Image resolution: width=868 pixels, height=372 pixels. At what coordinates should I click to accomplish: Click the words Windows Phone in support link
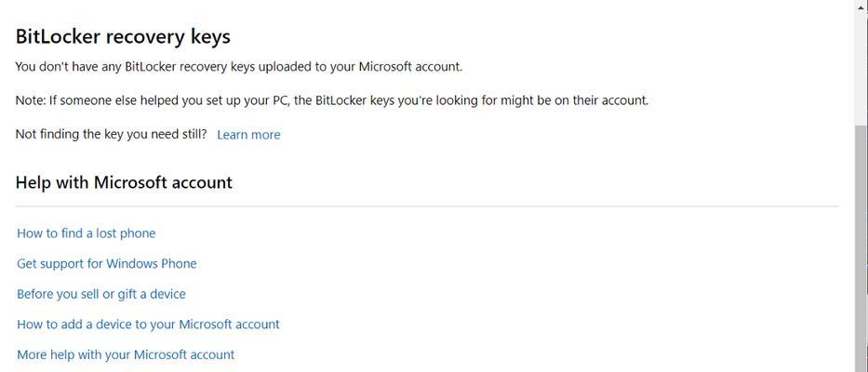151,263
